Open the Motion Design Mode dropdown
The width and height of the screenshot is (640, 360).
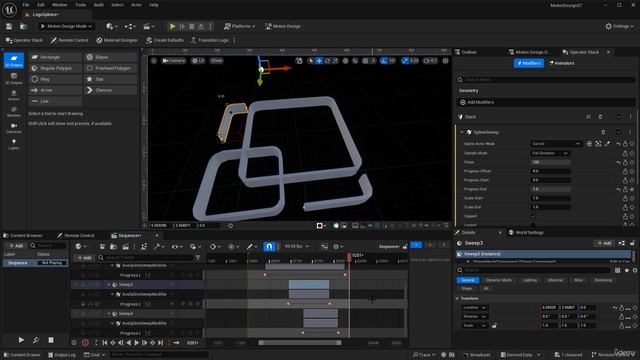click(x=67, y=26)
